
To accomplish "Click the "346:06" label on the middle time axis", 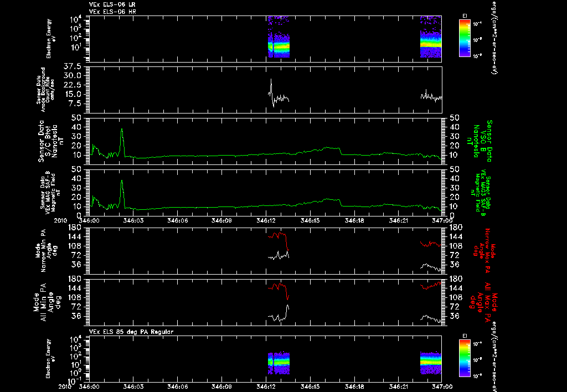I will [178, 220].
